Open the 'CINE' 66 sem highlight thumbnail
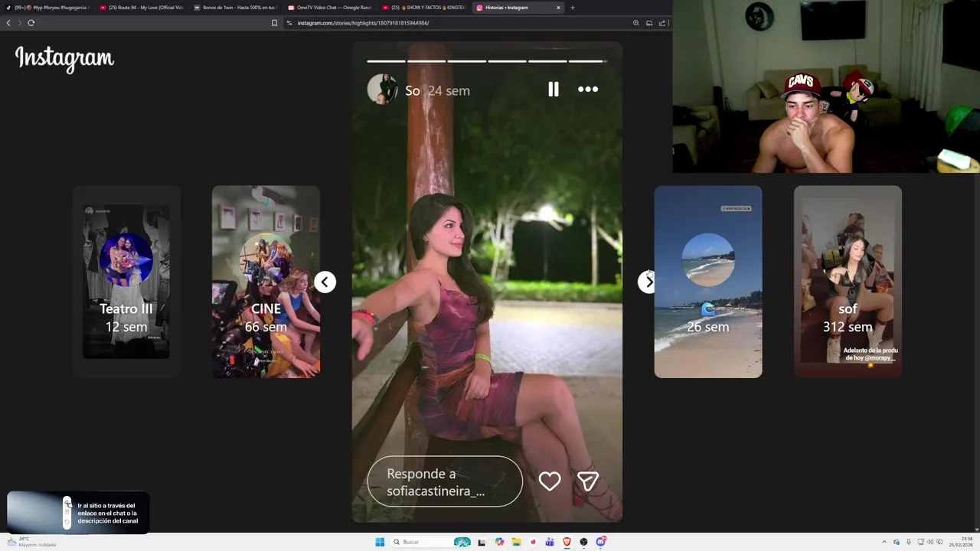980x551 pixels. pyautogui.click(x=266, y=282)
